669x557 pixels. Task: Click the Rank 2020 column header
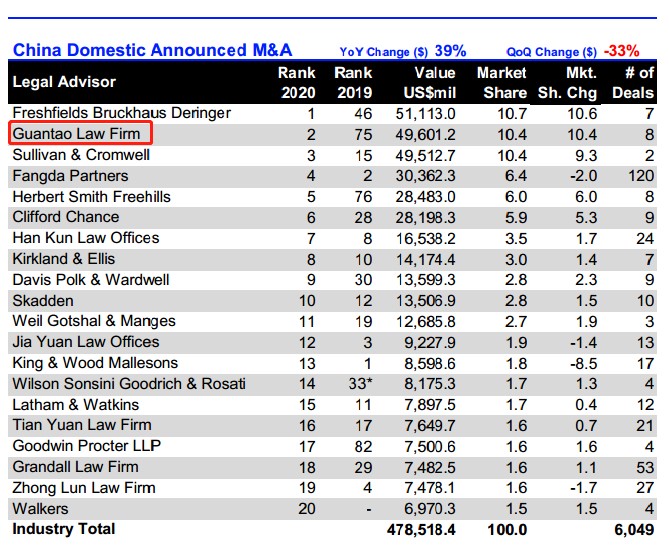296,82
